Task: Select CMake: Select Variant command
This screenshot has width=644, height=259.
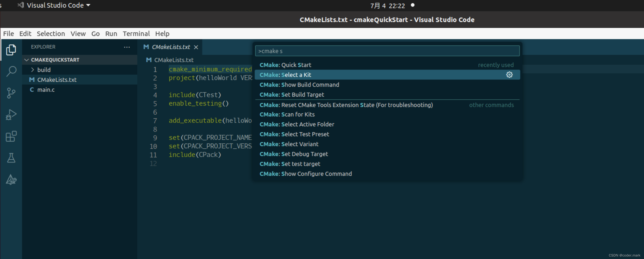Action: [289, 144]
